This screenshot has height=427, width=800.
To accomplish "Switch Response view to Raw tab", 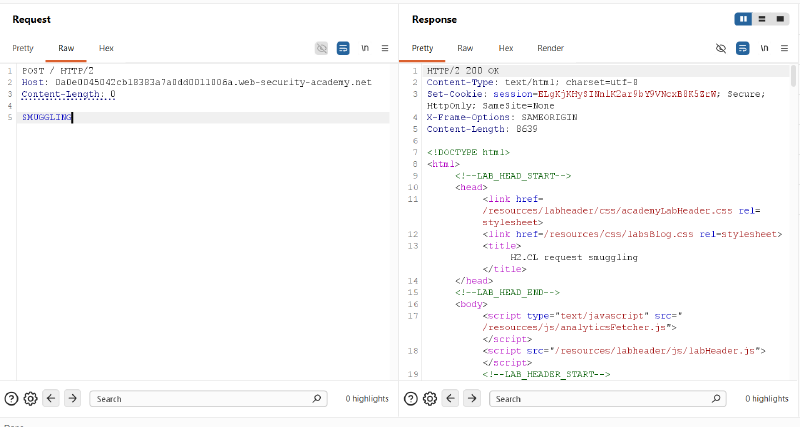I will coord(465,48).
